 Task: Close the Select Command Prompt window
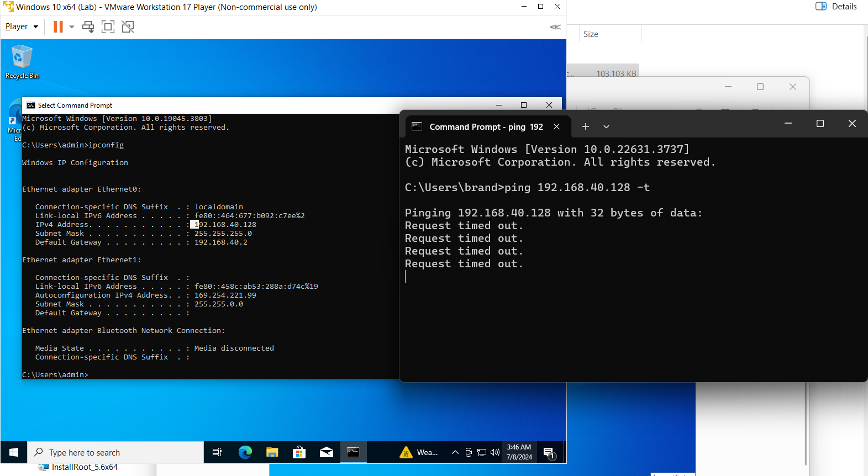[549, 105]
